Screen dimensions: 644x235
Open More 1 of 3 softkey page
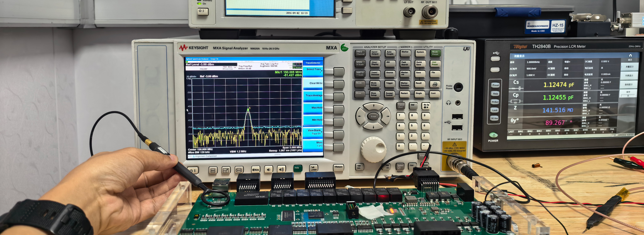click(x=313, y=145)
